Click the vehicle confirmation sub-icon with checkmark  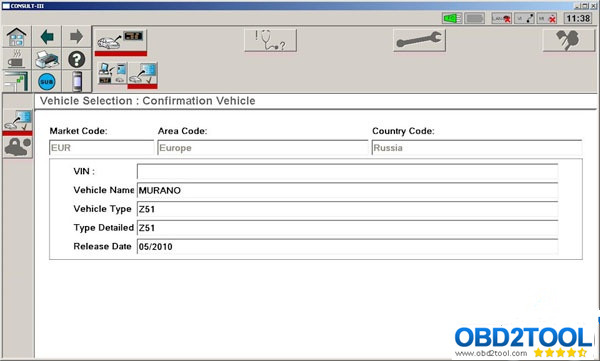tap(142, 75)
